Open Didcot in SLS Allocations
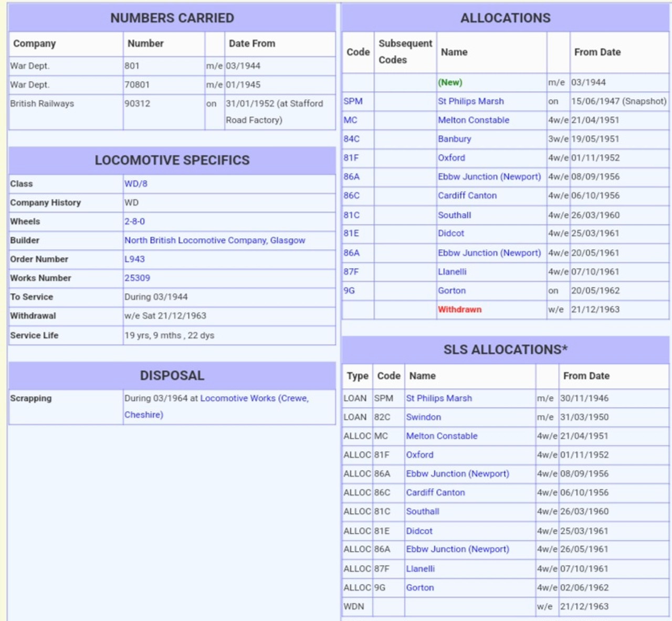This screenshot has width=672, height=621. click(x=419, y=531)
